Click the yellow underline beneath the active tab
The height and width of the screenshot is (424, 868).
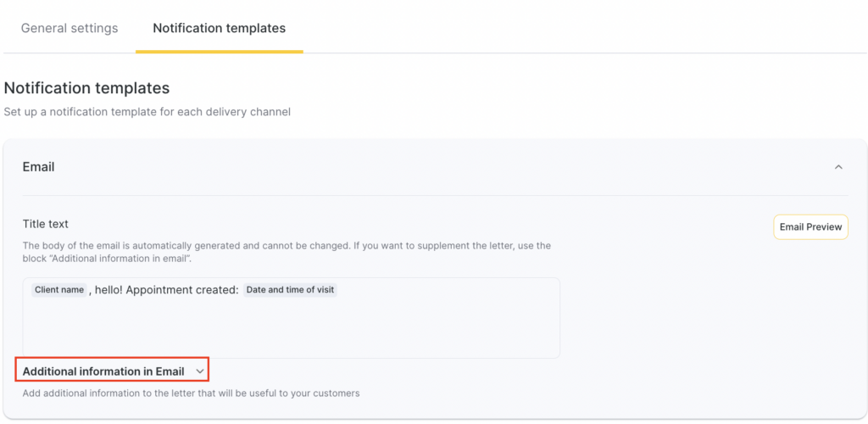click(219, 51)
